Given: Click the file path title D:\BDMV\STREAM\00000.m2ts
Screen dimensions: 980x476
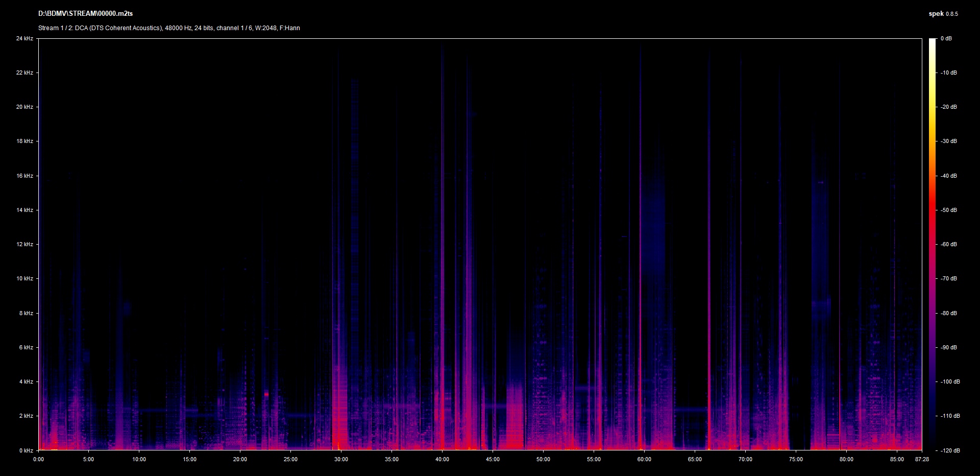Looking at the screenshot, I should coord(85,14).
